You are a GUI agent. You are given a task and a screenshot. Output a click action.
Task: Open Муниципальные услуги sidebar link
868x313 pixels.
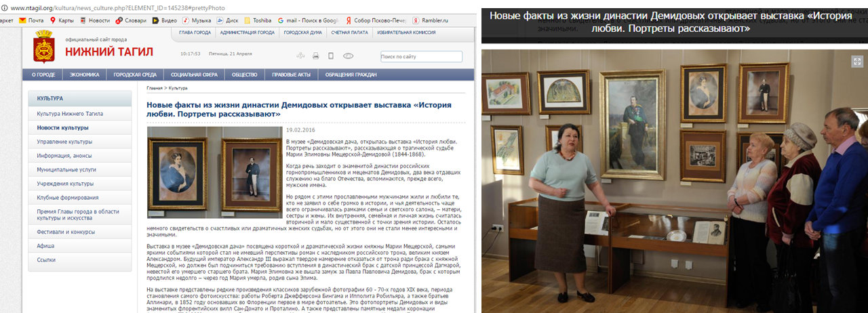[x=80, y=169]
